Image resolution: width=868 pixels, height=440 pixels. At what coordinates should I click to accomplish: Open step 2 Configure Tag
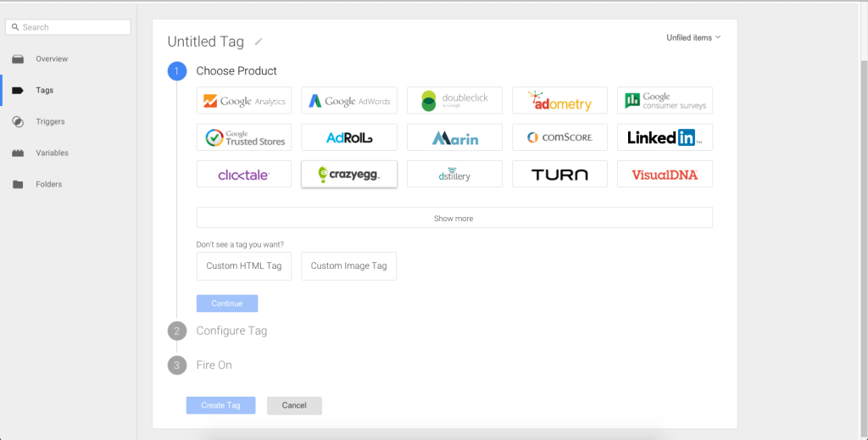pos(231,331)
